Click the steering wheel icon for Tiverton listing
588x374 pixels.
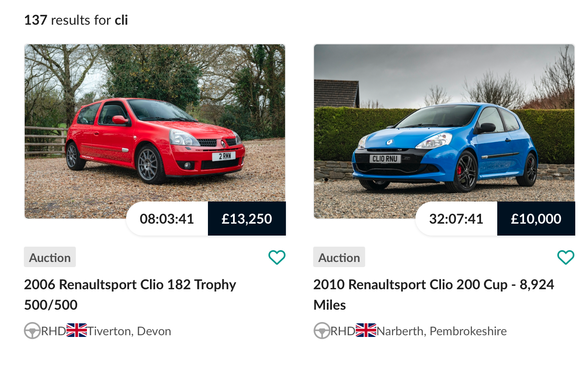coord(32,331)
